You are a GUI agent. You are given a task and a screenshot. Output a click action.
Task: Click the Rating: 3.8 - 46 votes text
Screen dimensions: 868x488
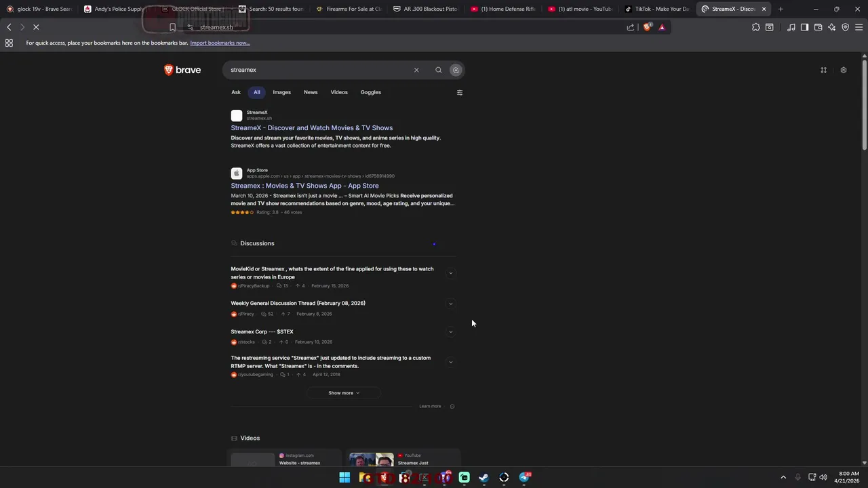point(279,212)
